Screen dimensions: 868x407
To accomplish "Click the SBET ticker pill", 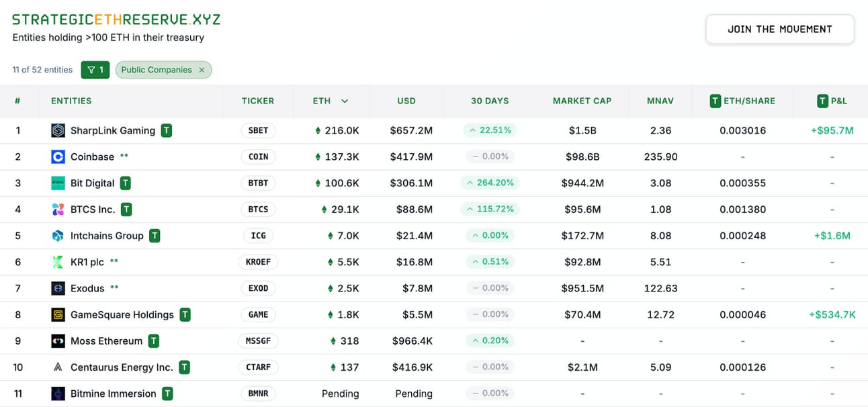I will click(x=259, y=130).
